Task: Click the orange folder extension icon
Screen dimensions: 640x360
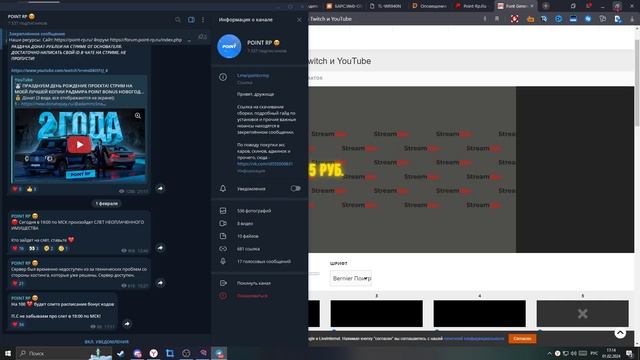Action: click(530, 19)
